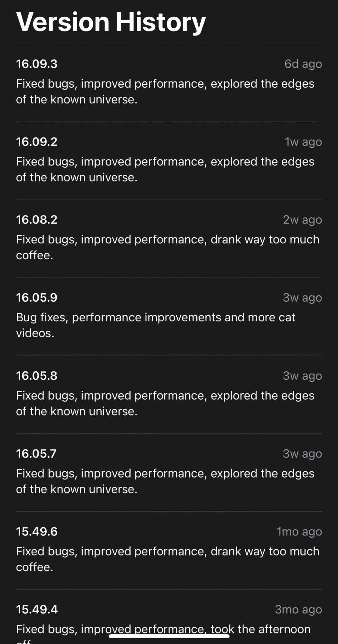338x644 pixels.
Task: Select version number 16.08.2
Action: [37, 220]
